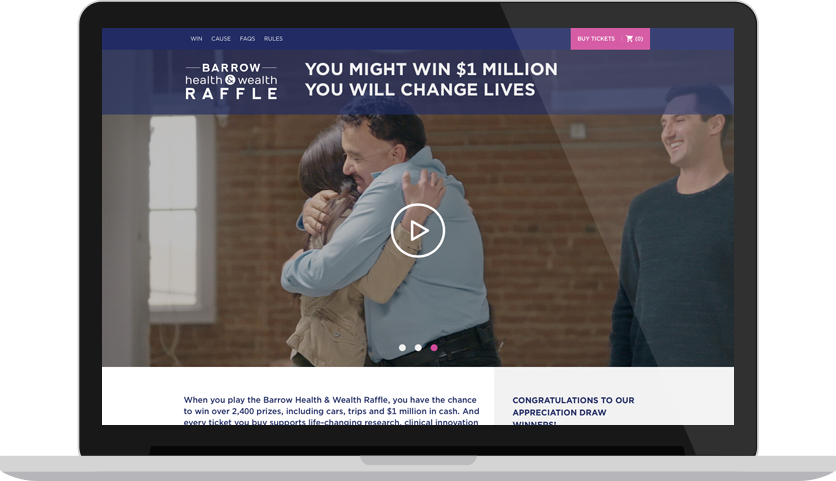Click the RAFFLE word in the site logo
Screen dimensions: 836x481
[x=231, y=94]
